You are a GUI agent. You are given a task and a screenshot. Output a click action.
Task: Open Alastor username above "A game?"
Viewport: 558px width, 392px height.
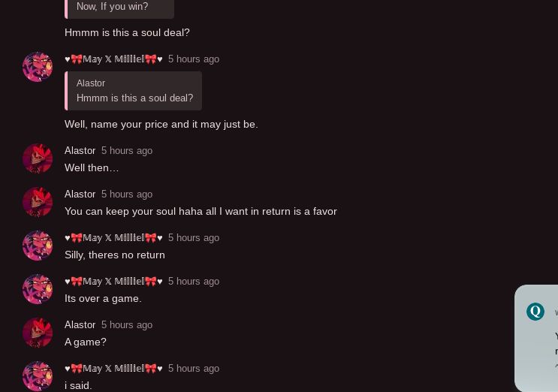tap(80, 324)
